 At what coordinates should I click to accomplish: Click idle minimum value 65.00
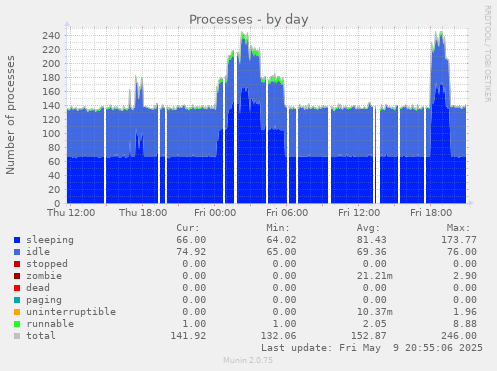(281, 252)
